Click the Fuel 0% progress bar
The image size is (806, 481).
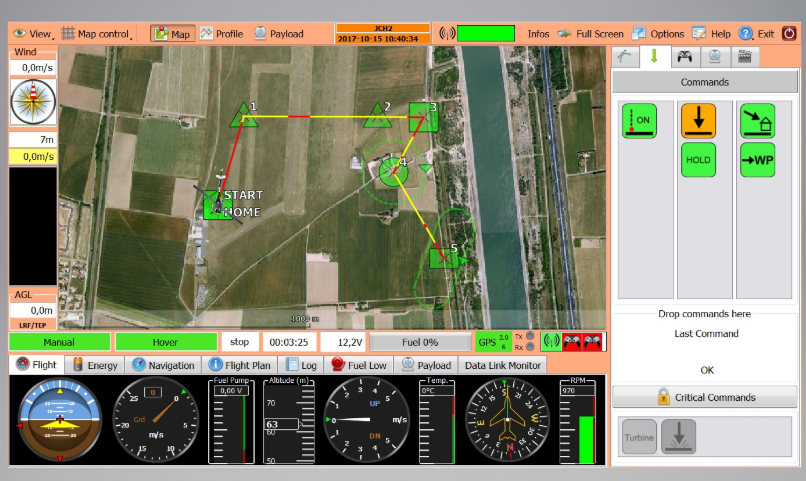coord(420,342)
